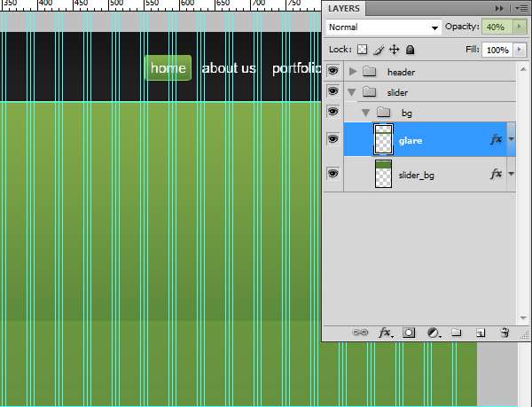This screenshot has width=532, height=407.
Task: Collapse the bg group
Action: click(x=365, y=113)
